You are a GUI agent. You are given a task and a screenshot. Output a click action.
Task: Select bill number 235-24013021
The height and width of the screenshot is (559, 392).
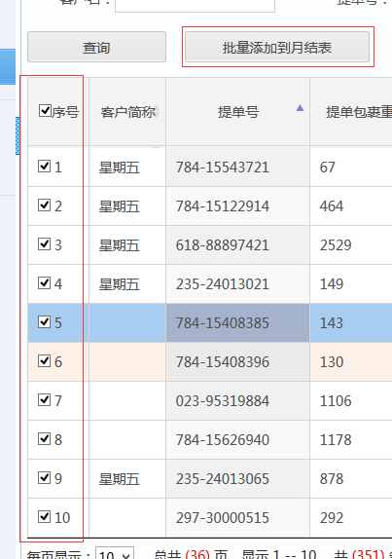coord(222,284)
